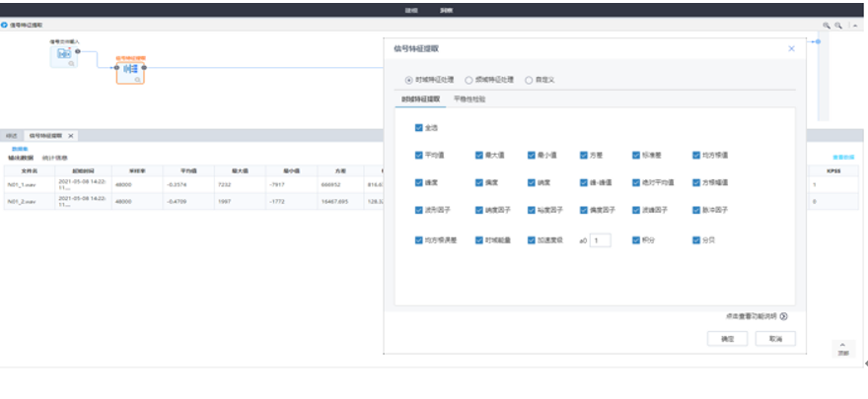
Task: Uncheck the 全选 checkbox
Action: [419, 127]
